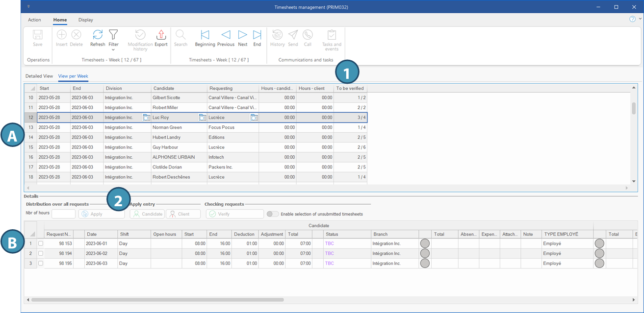
Task: Click the Refresh icon in the ribbon
Action: (x=98, y=35)
